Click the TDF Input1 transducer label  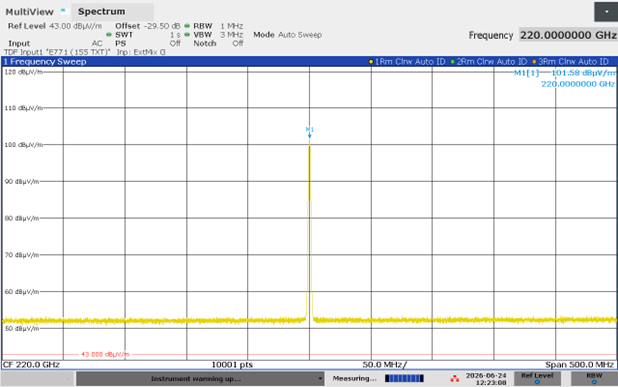tap(57, 52)
